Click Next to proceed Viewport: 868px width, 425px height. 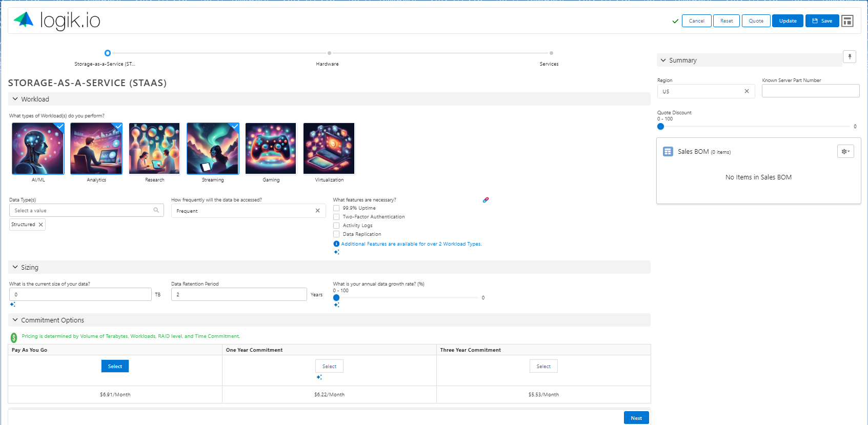[636, 418]
